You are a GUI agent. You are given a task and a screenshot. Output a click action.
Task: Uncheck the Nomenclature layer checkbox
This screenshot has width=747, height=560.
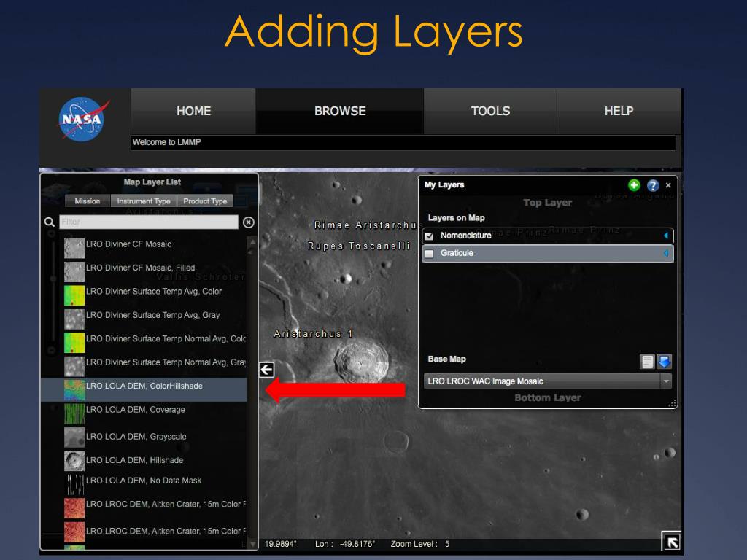(x=429, y=236)
